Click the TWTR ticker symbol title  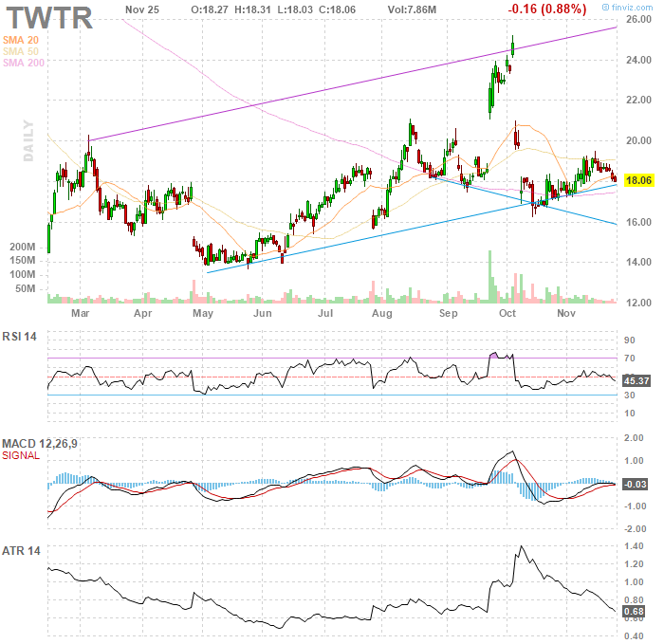pos(50,18)
